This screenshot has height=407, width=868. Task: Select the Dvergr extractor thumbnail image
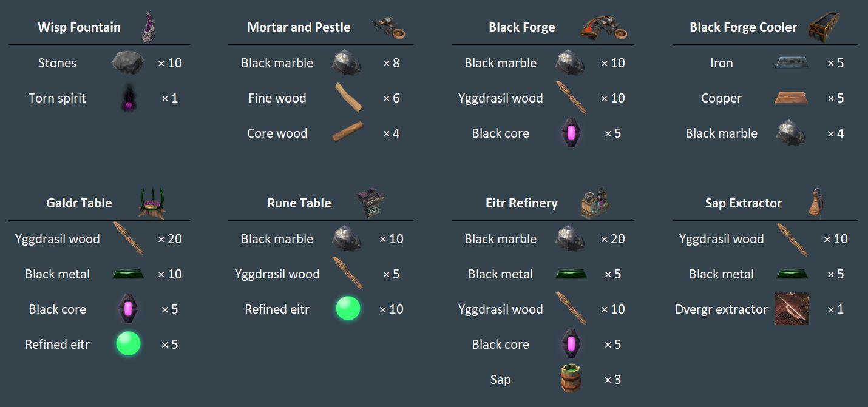(792, 309)
